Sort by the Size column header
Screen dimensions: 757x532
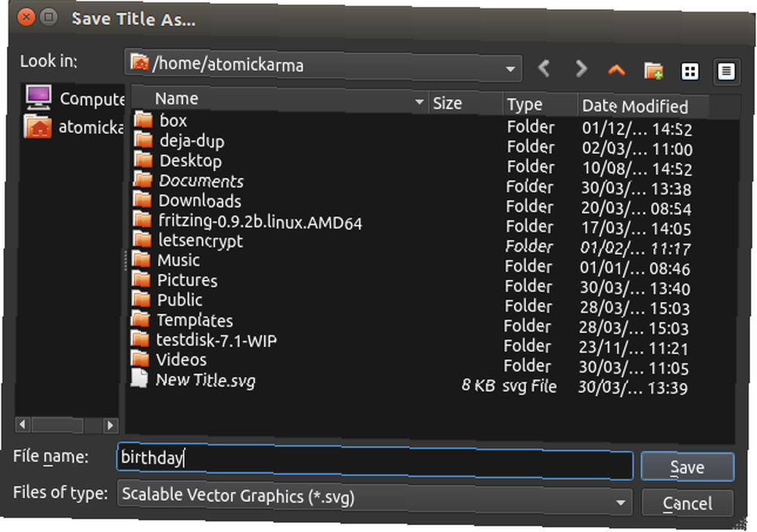pos(466,104)
